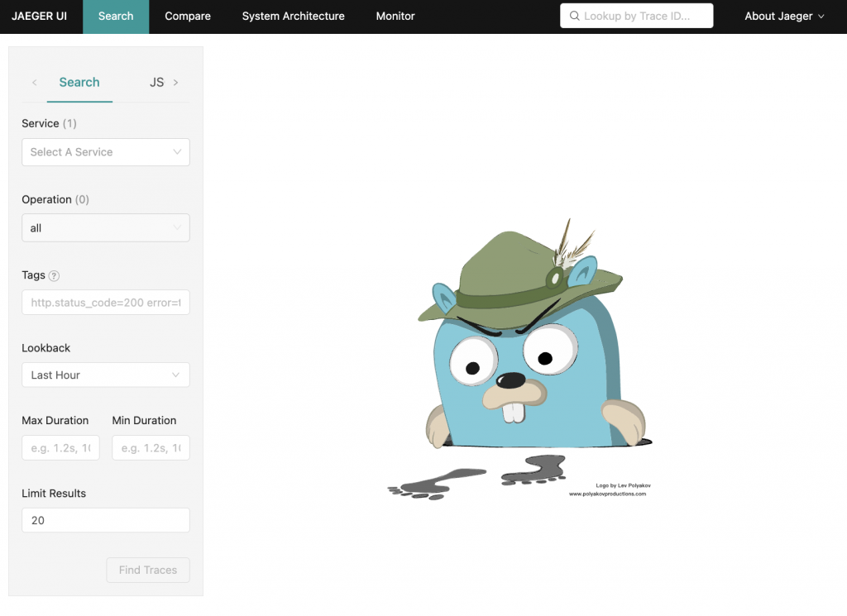The height and width of the screenshot is (616, 847).
Task: Open the Operation dropdown showing all
Action: point(106,228)
